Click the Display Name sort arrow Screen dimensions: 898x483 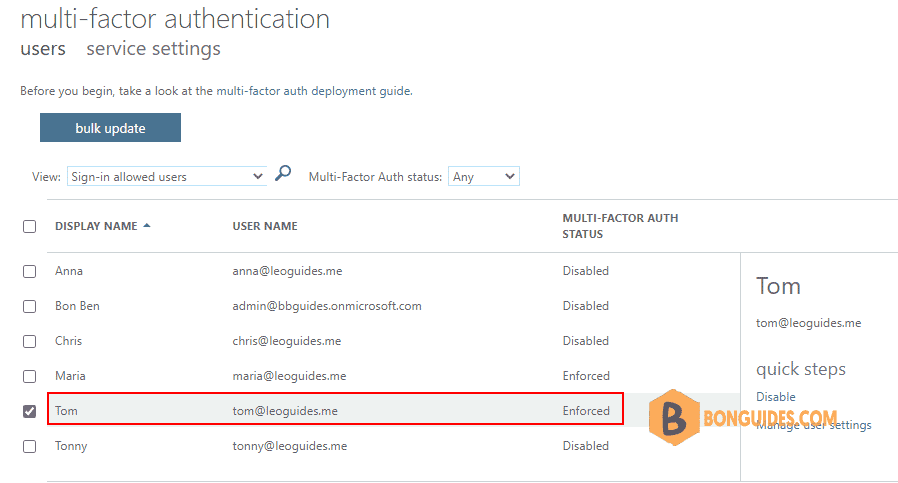[147, 226]
